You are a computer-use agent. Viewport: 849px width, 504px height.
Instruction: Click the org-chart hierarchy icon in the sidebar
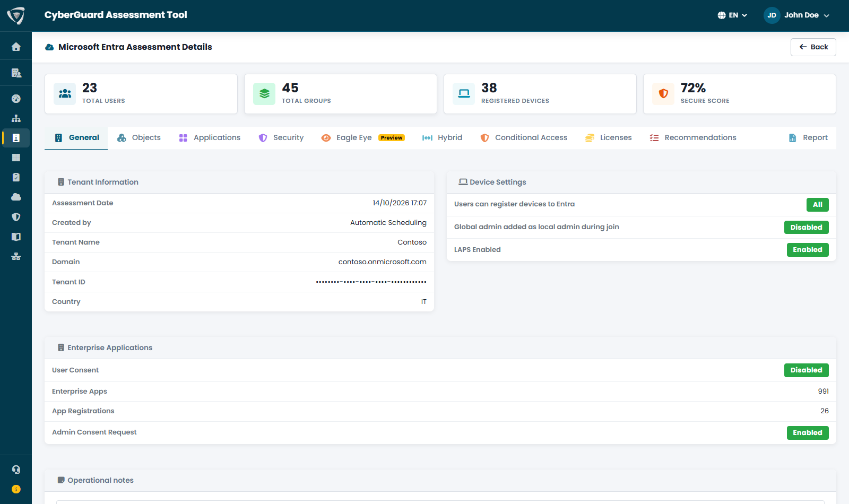[16, 118]
